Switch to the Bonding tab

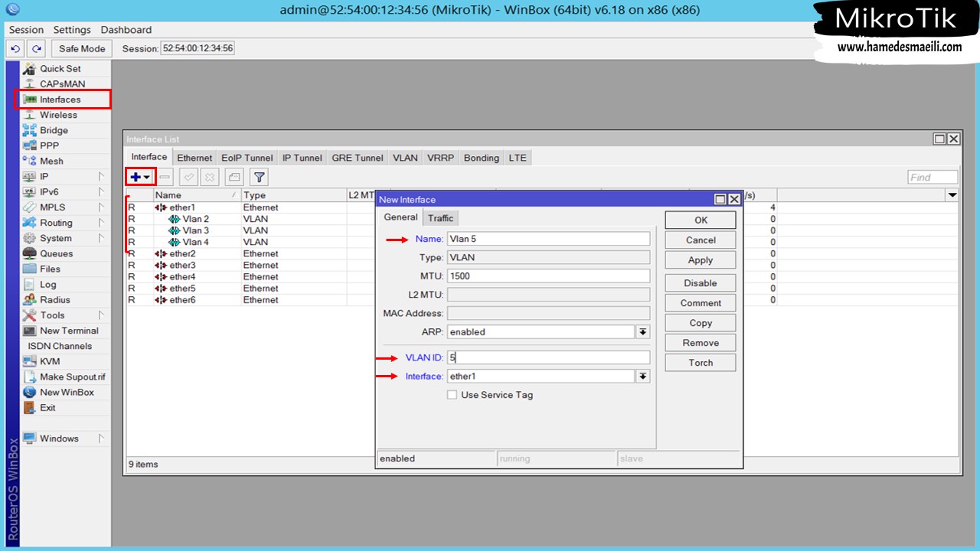481,158
